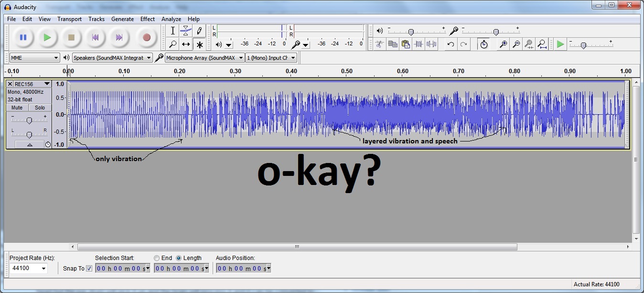Expand the REC156 track menu
This screenshot has width=644, height=293.
pos(46,84)
